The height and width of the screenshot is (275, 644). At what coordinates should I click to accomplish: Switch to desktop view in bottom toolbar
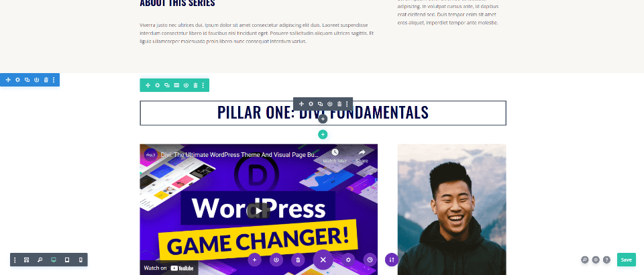[x=54, y=260]
